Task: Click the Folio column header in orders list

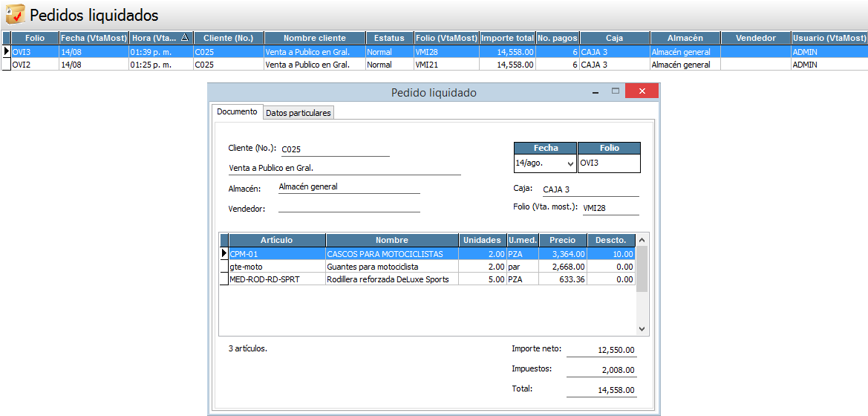Action: coord(35,38)
